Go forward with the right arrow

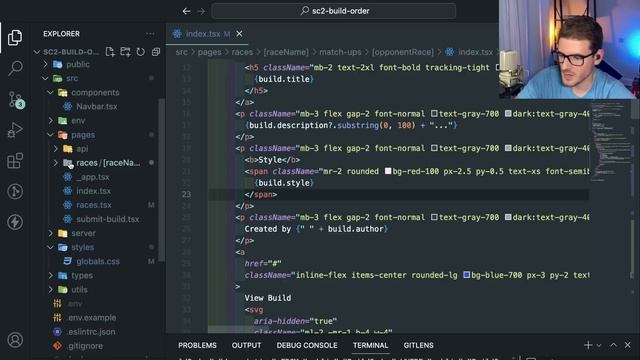[201, 11]
